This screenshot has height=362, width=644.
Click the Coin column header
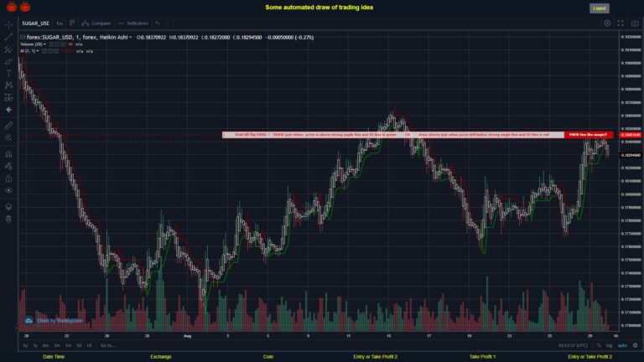coord(268,357)
